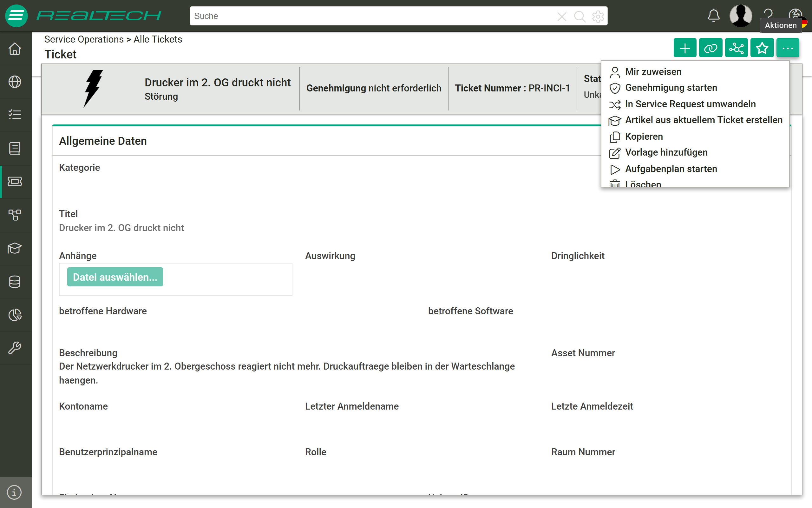The height and width of the screenshot is (508, 812).
Task: Open the pie chart reports icon
Action: click(15, 315)
